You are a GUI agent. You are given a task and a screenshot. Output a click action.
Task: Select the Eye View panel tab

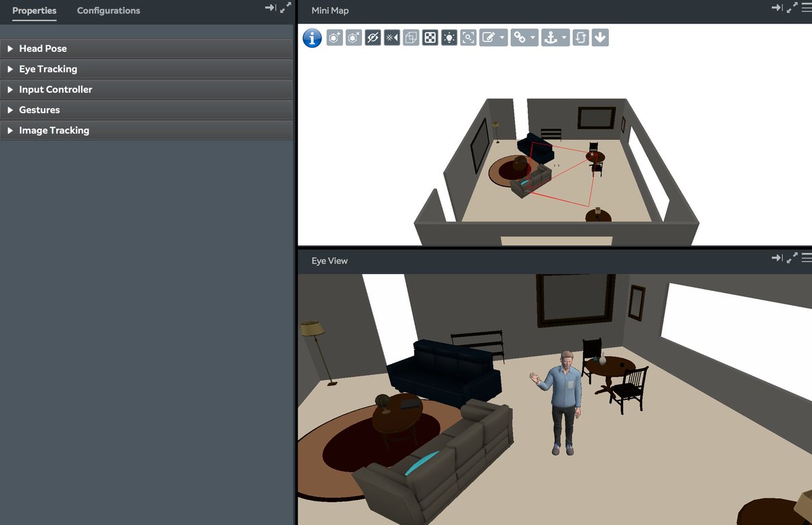(x=330, y=260)
